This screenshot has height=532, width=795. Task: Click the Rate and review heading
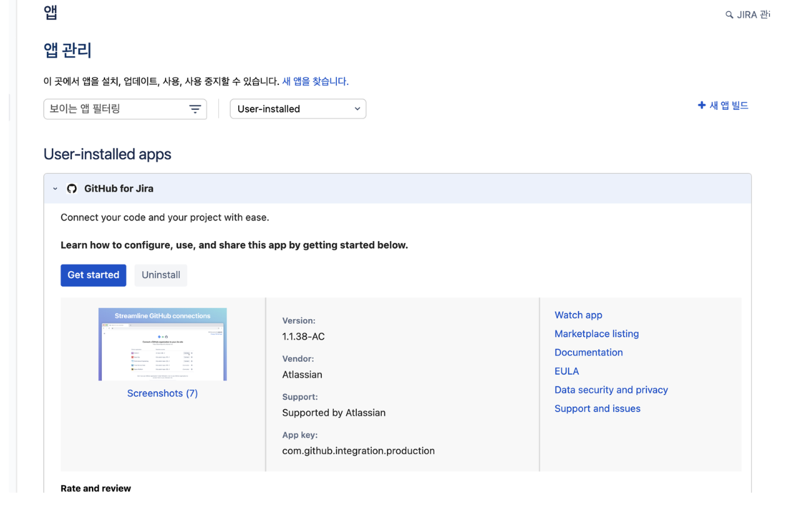[96, 488]
